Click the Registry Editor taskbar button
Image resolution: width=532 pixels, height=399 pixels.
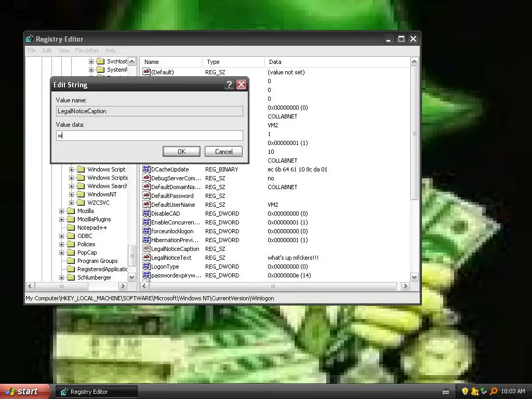[96, 392]
